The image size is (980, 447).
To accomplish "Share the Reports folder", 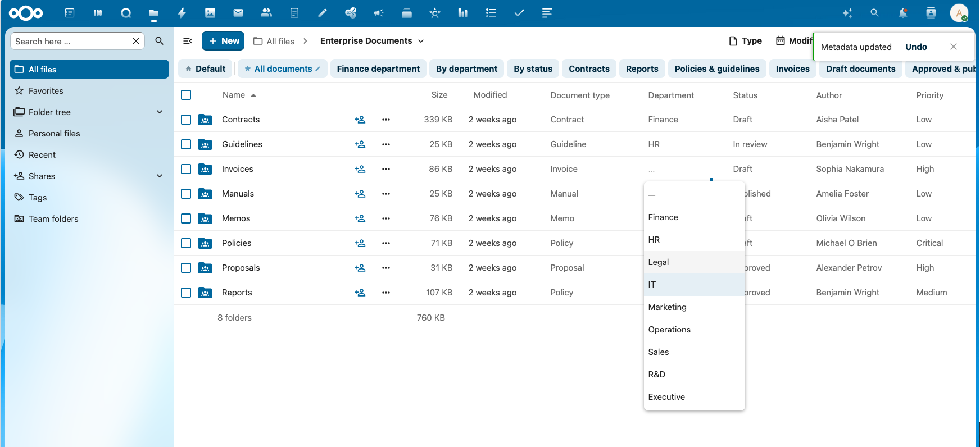I will pyautogui.click(x=360, y=293).
